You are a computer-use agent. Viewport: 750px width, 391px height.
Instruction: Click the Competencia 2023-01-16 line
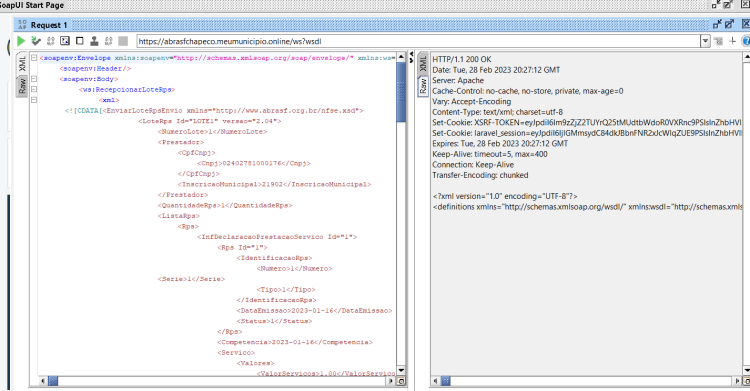tap(295, 342)
